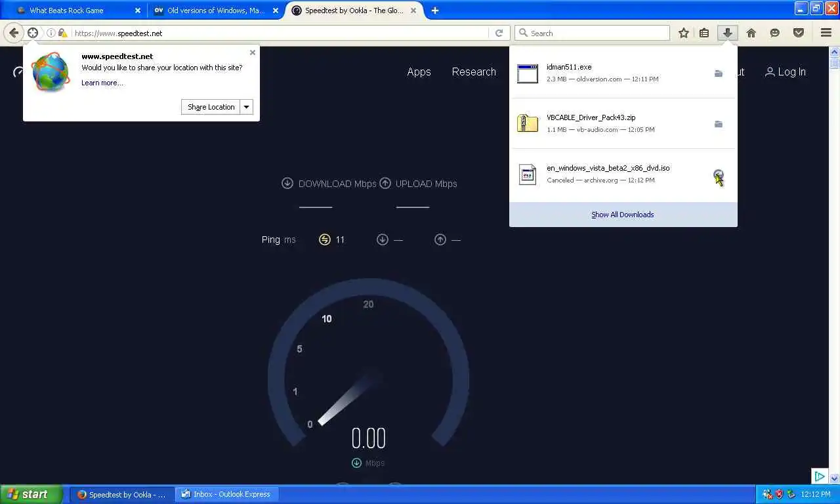Click the location permission icon in address bar
The image size is (840, 504).
[x=33, y=33]
